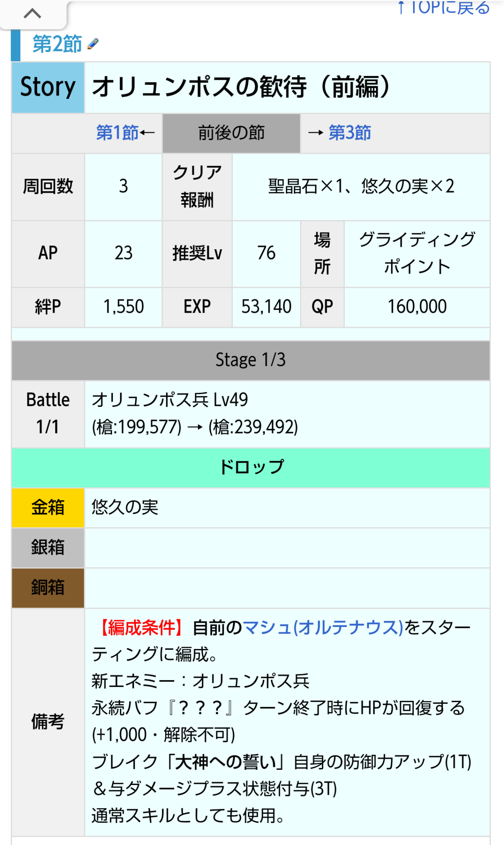Click the green ドロップ header bar
This screenshot has height=845, width=504.
click(251, 467)
